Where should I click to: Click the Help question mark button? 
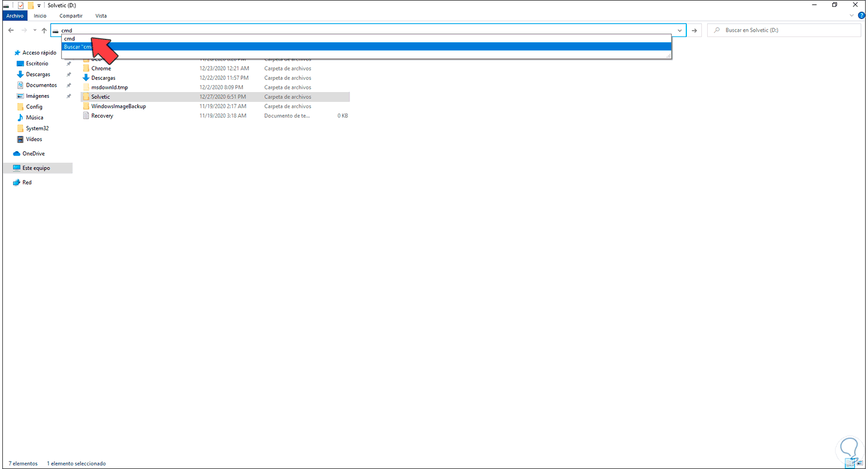pos(860,15)
